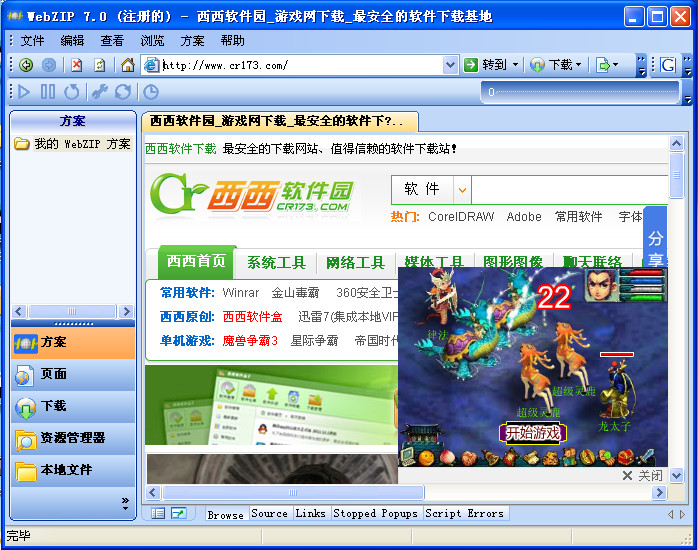This screenshot has width=698, height=550.
Task: Open the 页面 sidebar panel
Action: click(x=73, y=374)
